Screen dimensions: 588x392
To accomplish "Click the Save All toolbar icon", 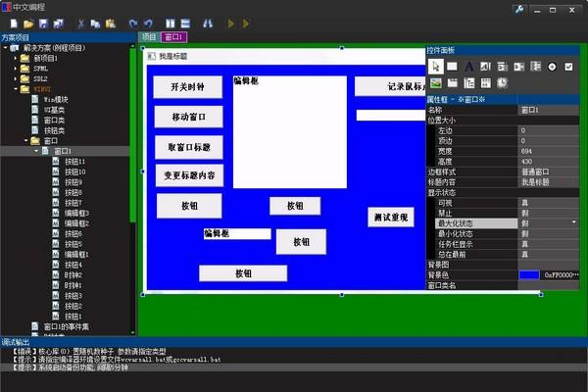I will point(59,24).
